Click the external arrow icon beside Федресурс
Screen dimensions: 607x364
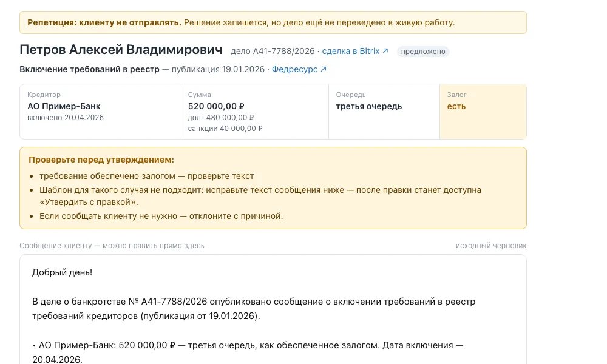324,69
